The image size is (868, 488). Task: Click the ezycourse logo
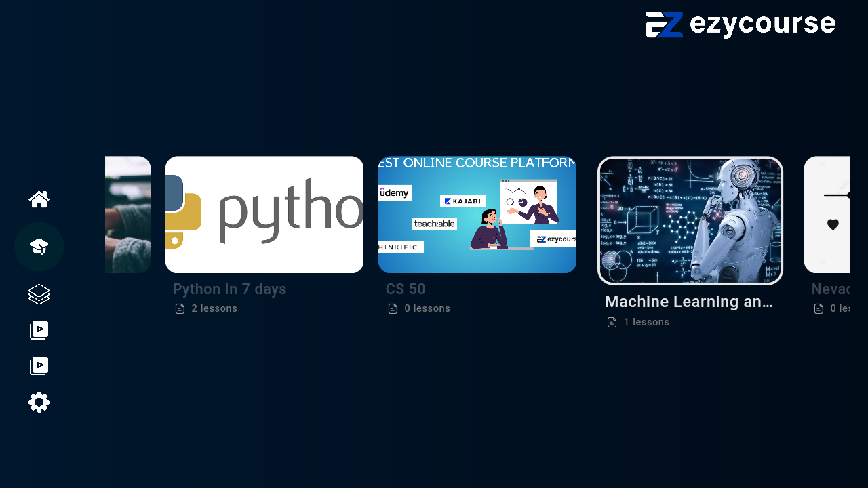tap(741, 24)
